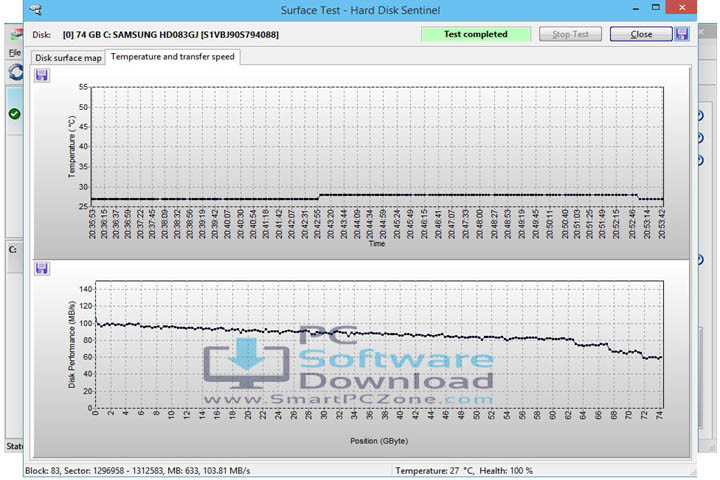Click the Close button
Image resolution: width=720 pixels, height=480 pixels.
click(x=641, y=34)
